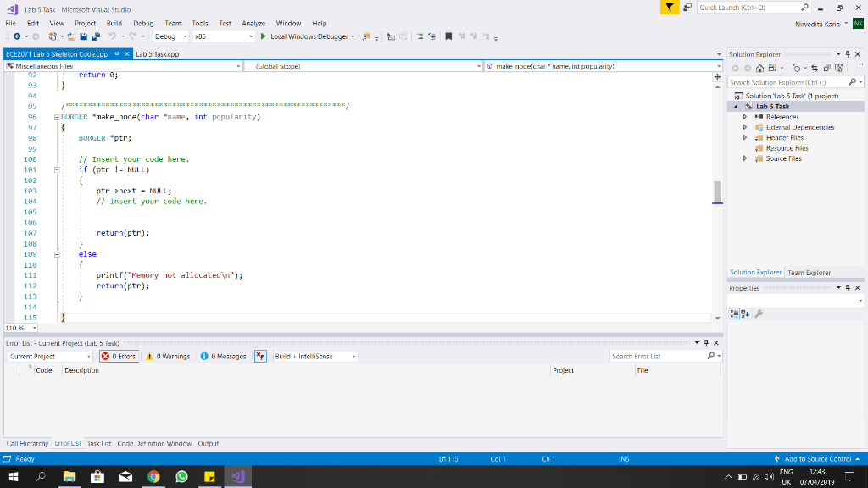
Task: Click the Local Windows Debugger button label
Action: [x=309, y=36]
